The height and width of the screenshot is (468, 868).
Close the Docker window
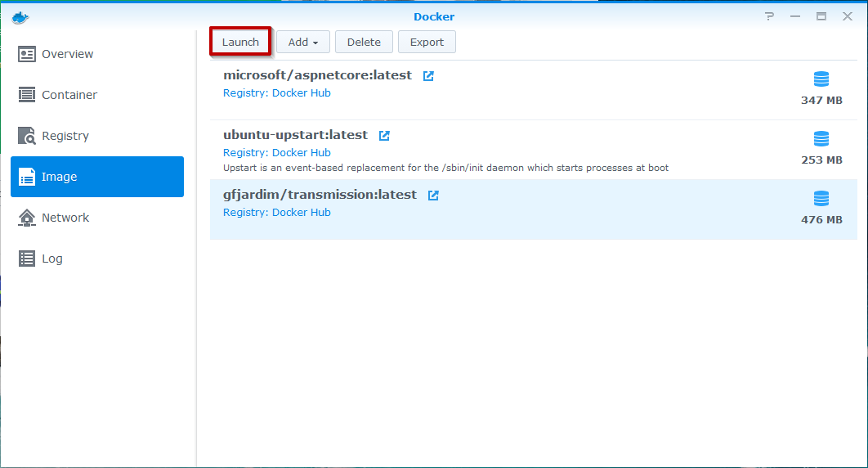click(x=848, y=16)
